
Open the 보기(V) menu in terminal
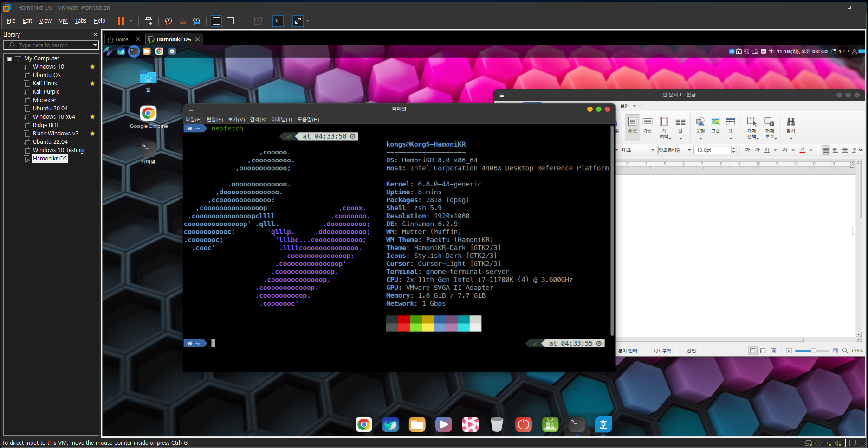tap(236, 119)
